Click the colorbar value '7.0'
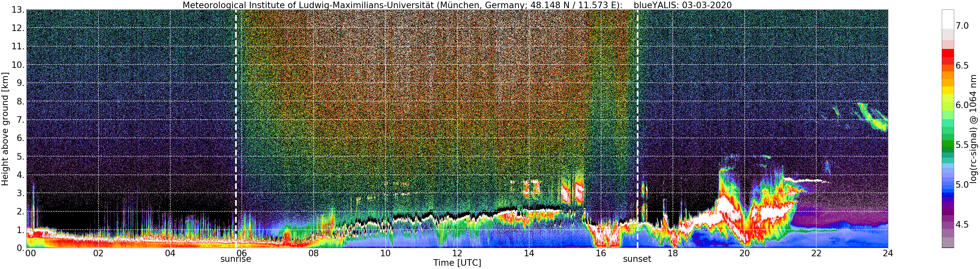Screen dimensions: 980x269 962,25
